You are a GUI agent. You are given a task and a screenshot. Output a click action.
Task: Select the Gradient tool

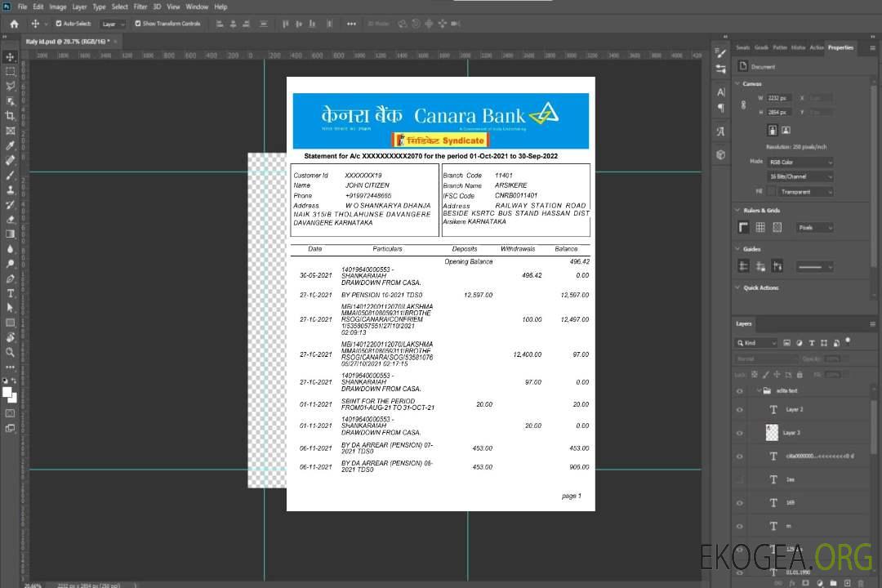pyautogui.click(x=10, y=234)
